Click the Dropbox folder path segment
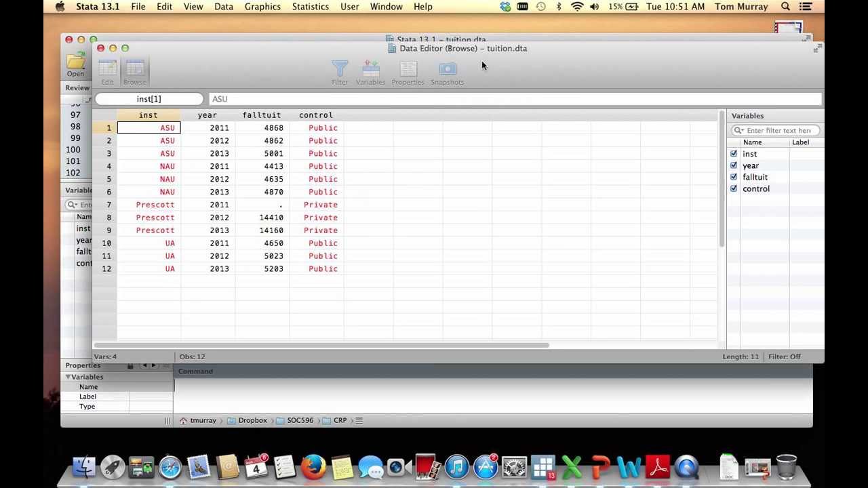This screenshot has width=868, height=488. click(x=247, y=420)
